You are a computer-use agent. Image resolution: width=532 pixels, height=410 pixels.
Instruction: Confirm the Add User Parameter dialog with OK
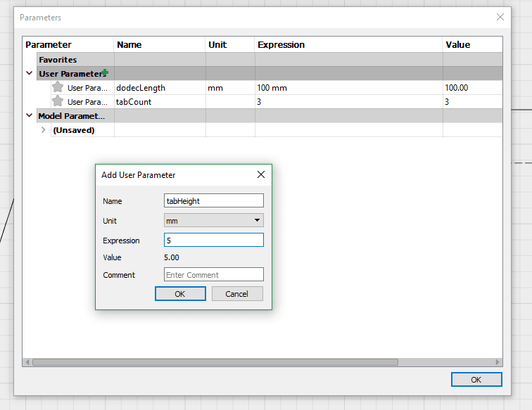click(180, 294)
